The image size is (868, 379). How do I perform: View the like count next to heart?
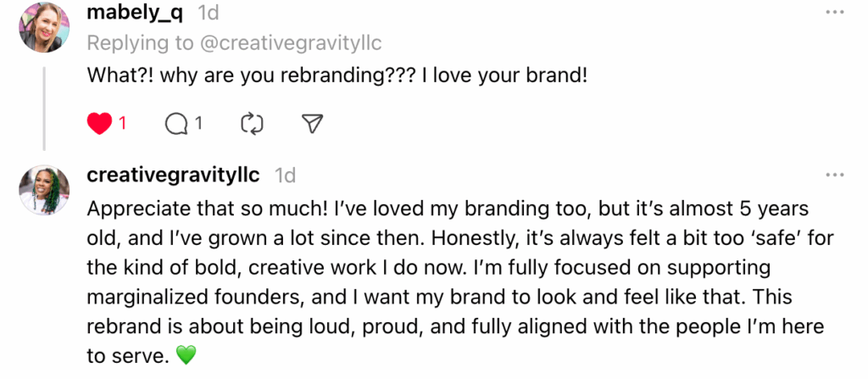[x=122, y=124]
